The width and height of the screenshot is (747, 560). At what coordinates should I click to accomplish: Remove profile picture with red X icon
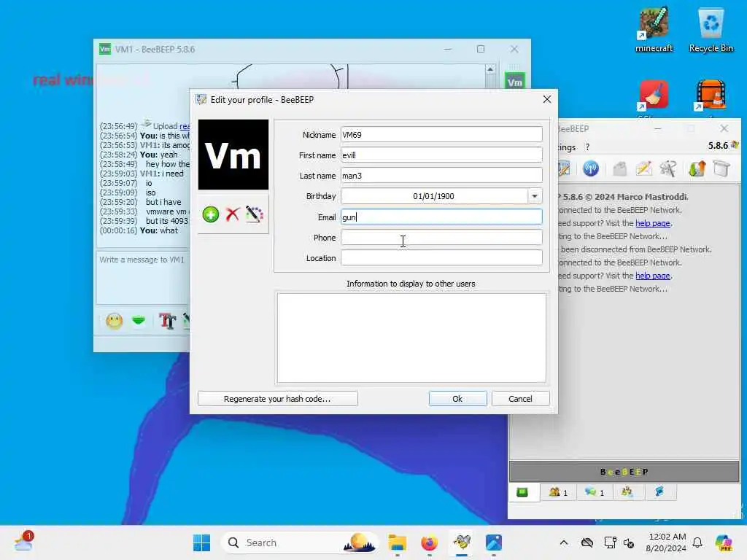pyautogui.click(x=233, y=214)
